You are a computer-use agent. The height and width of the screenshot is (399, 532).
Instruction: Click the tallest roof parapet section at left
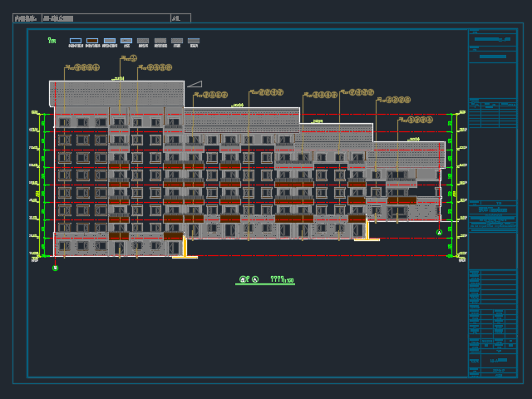click(x=116, y=93)
